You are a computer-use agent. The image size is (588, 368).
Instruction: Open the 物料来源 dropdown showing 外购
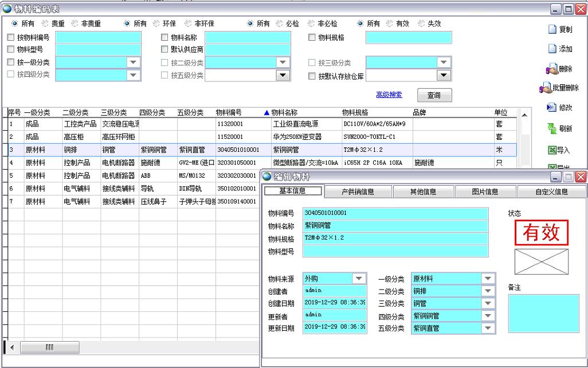coord(359,279)
